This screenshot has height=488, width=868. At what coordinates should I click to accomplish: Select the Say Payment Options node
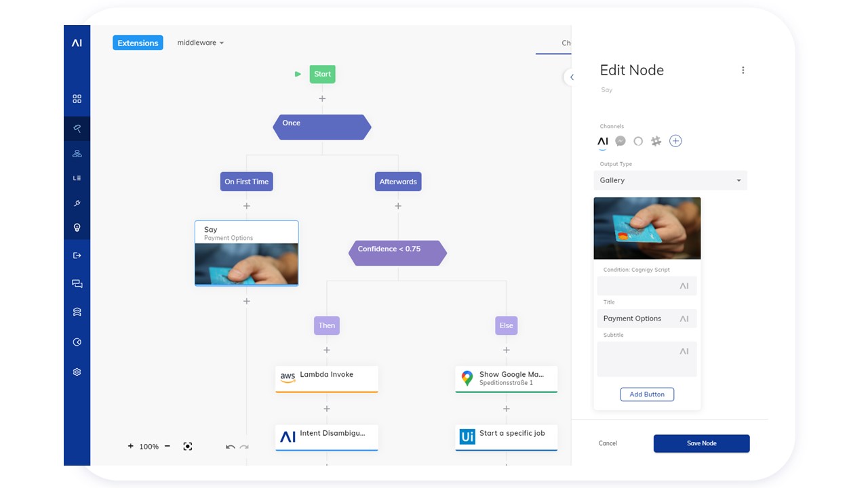coord(246,253)
